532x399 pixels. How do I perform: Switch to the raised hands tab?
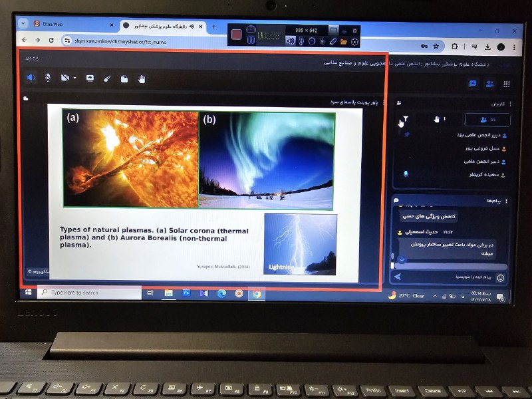point(440,120)
